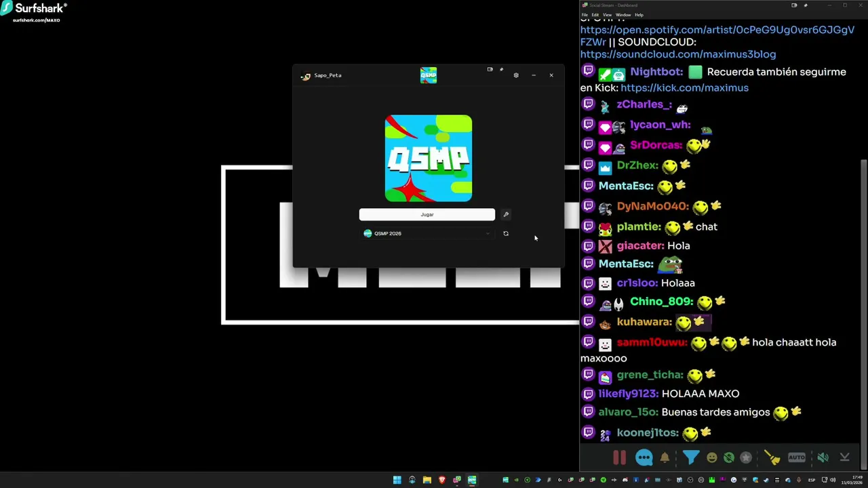
Task: Click the Jugar button in the QSMP launcher
Action: [x=427, y=214]
